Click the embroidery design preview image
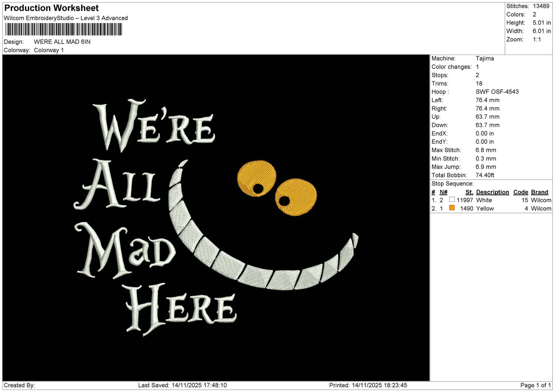Image resolution: width=555 pixels, height=392 pixels. [x=216, y=218]
